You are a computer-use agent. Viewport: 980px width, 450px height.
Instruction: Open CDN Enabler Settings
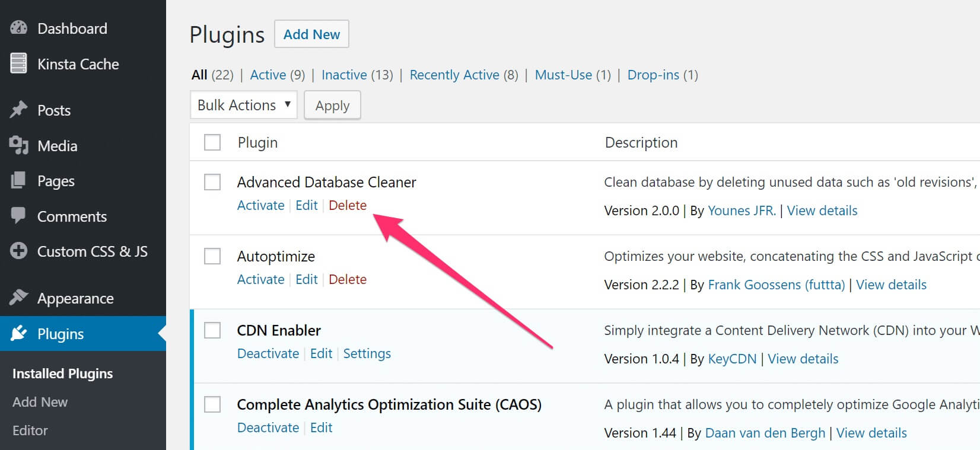(367, 353)
